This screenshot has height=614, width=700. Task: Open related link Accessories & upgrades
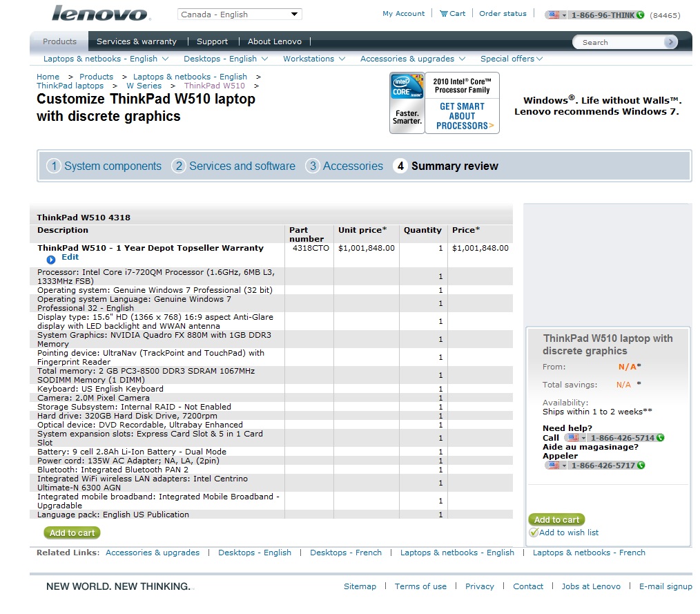[x=153, y=553]
